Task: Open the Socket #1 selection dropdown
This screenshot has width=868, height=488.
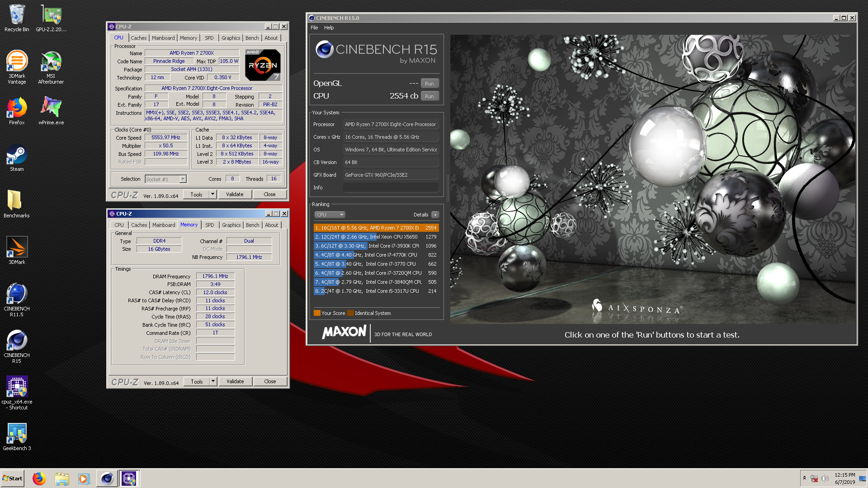Action: tap(165, 179)
